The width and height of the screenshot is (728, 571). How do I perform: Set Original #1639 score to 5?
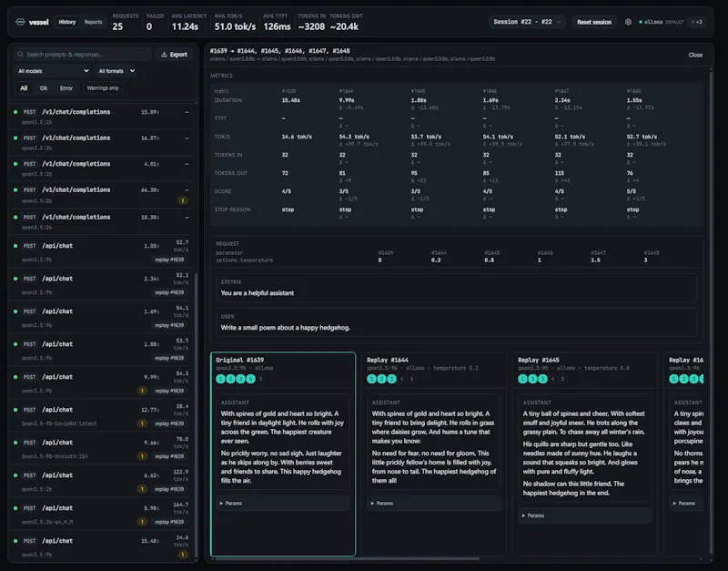(x=260, y=379)
